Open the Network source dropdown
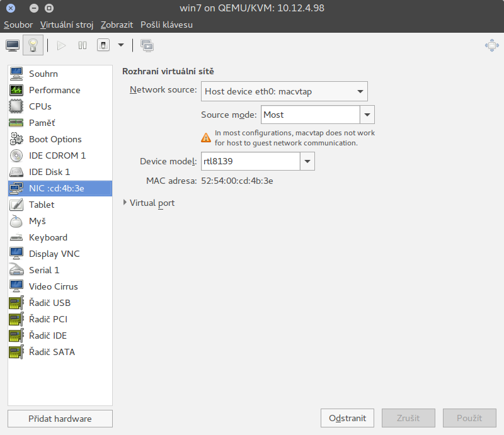Screen dimensions: 504x435 coord(284,91)
